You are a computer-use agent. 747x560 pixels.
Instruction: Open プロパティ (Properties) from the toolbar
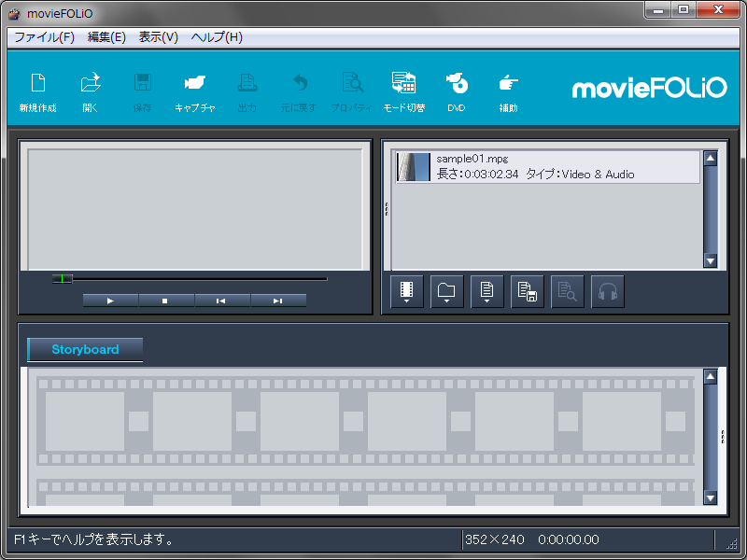(352, 91)
